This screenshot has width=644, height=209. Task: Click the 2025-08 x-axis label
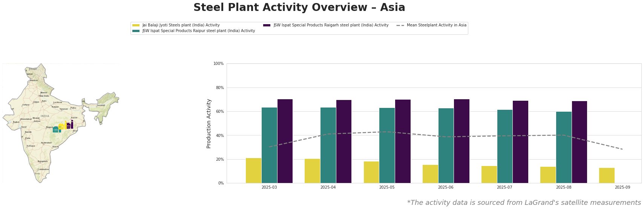click(564, 187)
